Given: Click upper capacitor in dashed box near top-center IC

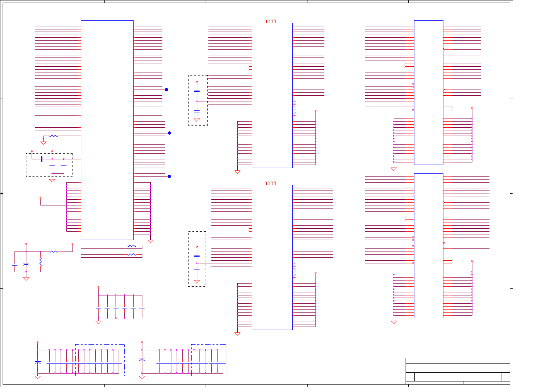Looking at the screenshot, I should [x=197, y=90].
